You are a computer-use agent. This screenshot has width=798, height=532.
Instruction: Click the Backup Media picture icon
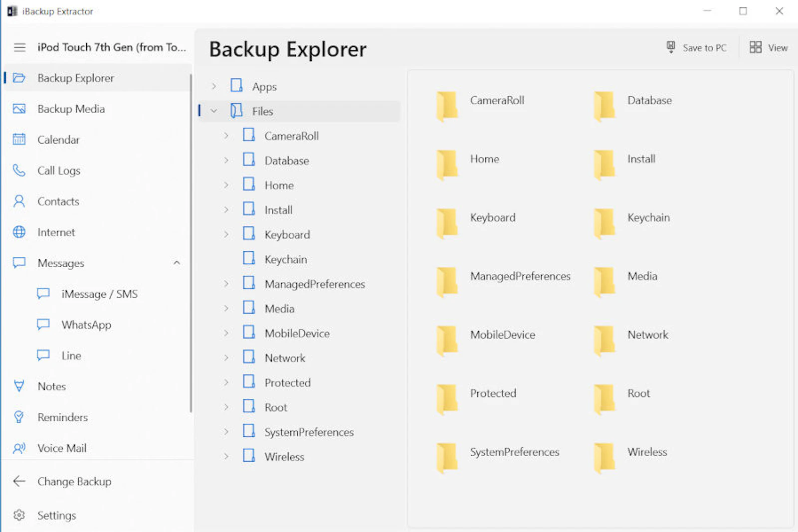coord(19,109)
